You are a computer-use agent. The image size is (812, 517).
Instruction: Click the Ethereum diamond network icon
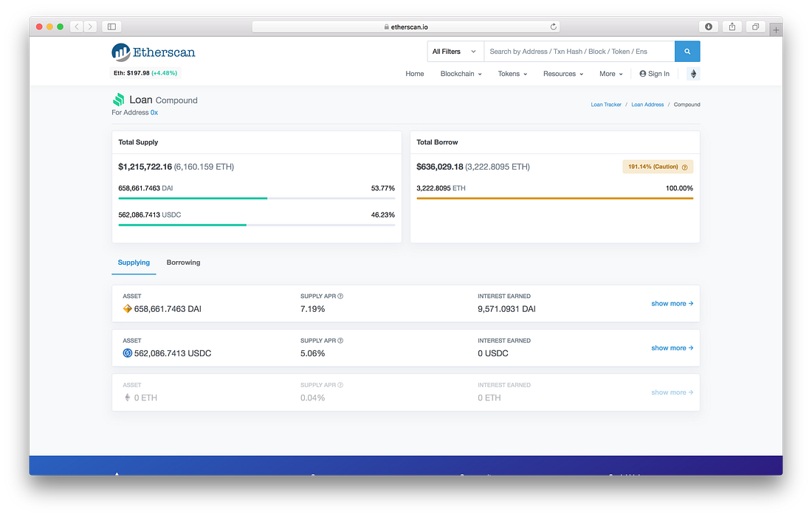[693, 74]
